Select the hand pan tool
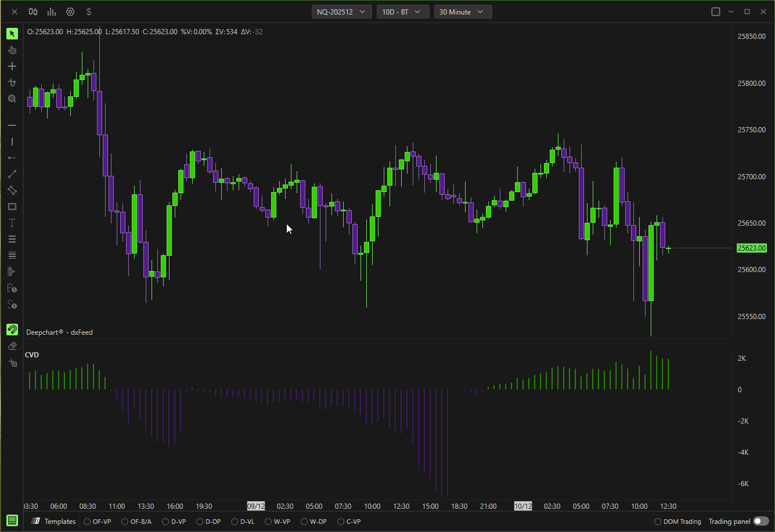 pyautogui.click(x=12, y=50)
